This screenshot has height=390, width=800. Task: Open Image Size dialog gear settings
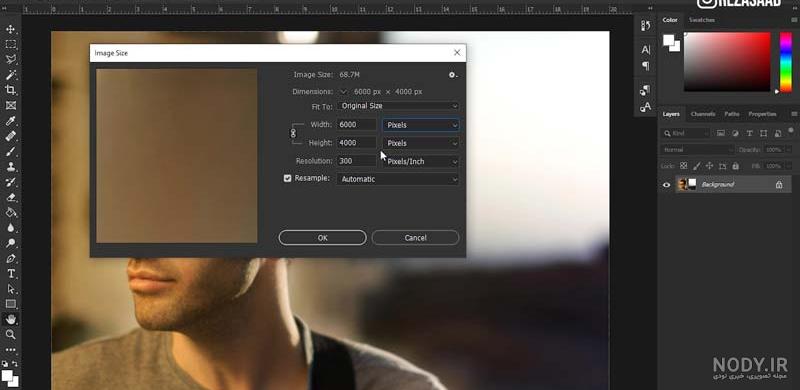[x=453, y=75]
